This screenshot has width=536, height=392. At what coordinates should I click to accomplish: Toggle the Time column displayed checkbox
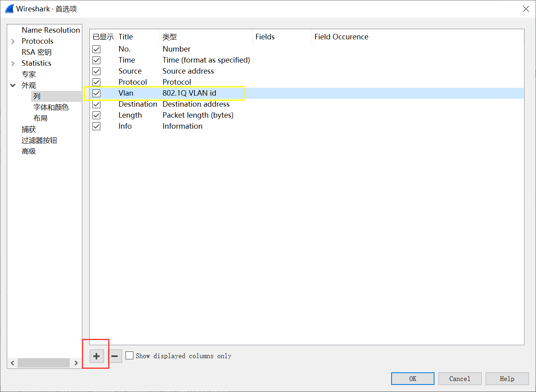96,60
